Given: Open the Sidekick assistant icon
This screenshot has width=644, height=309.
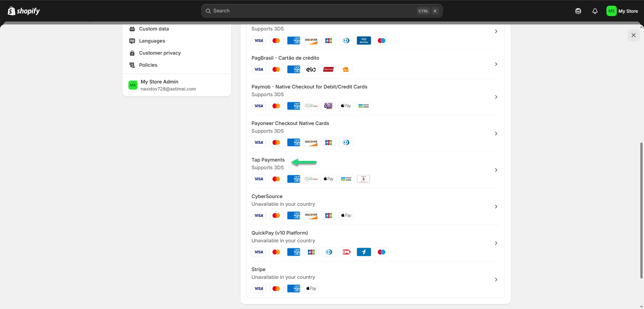Looking at the screenshot, I should [x=578, y=11].
